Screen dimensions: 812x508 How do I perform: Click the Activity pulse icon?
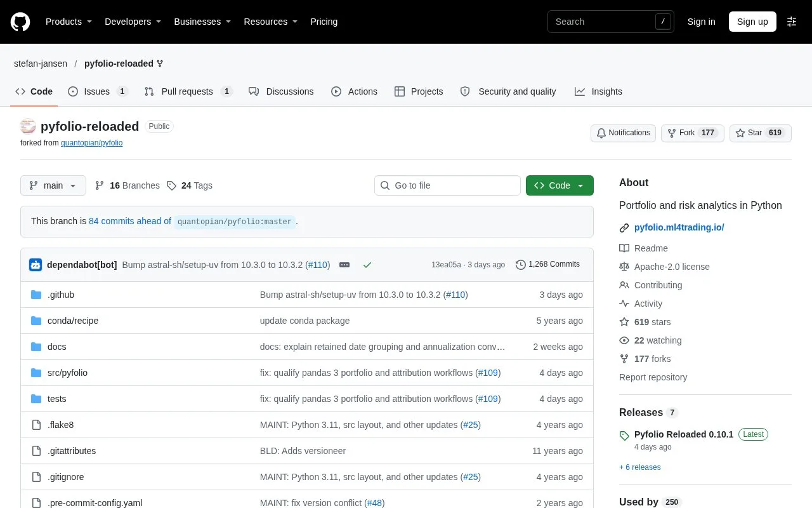[624, 304]
